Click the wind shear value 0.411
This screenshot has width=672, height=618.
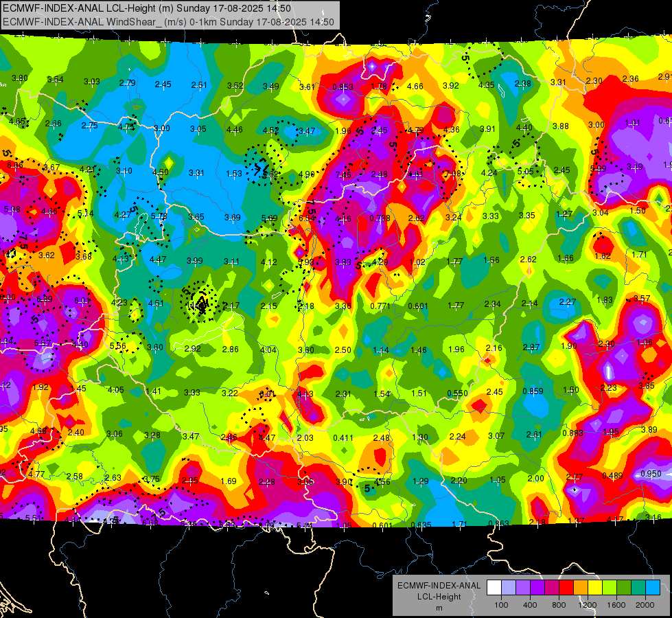click(343, 438)
